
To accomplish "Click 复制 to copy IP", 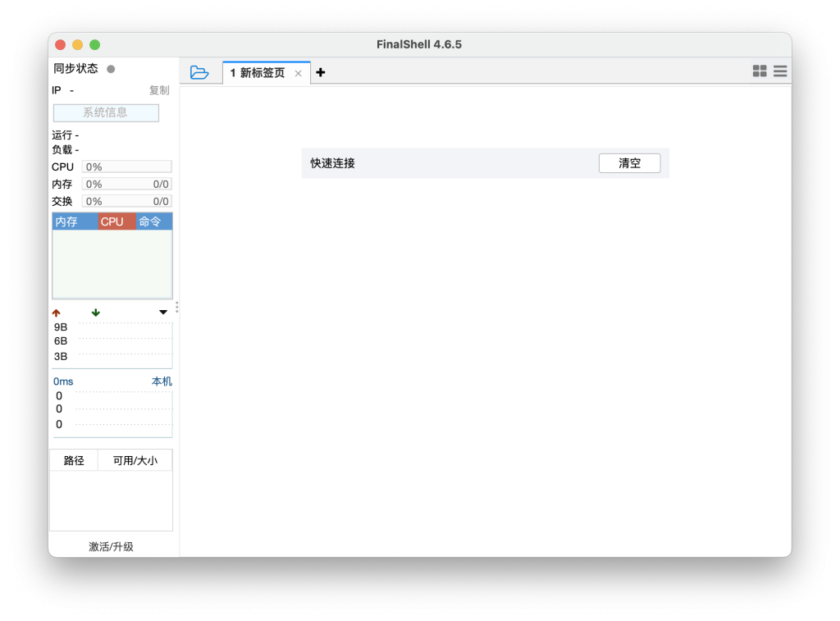I will (x=159, y=90).
